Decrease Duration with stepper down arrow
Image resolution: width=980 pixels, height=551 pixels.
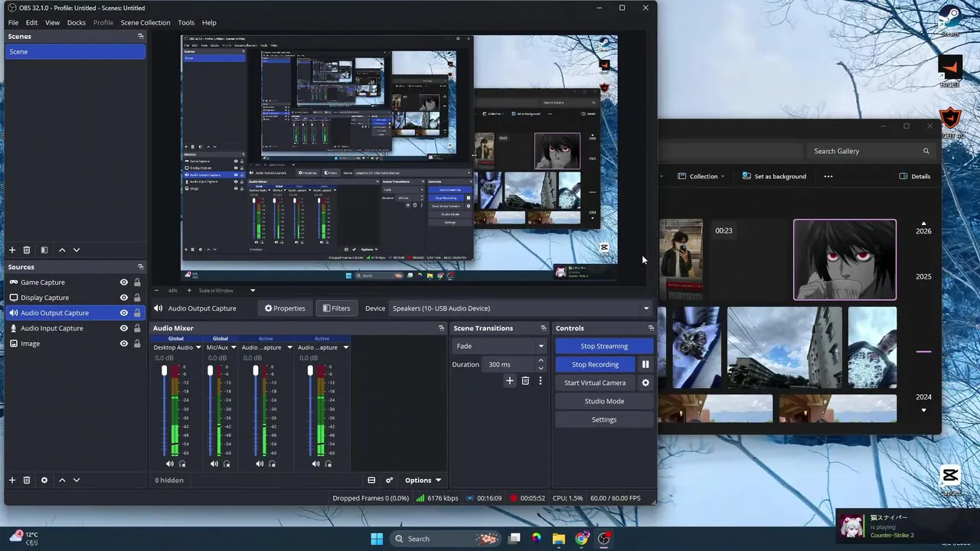(x=541, y=368)
